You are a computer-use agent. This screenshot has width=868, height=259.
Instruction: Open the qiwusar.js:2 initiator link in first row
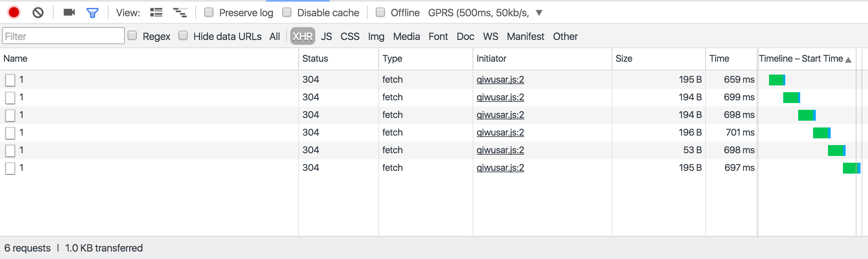(x=500, y=80)
